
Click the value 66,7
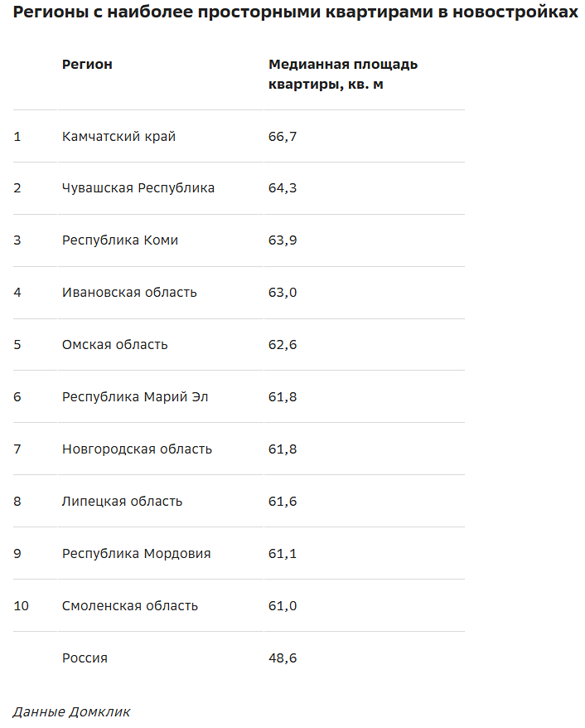pos(283,136)
